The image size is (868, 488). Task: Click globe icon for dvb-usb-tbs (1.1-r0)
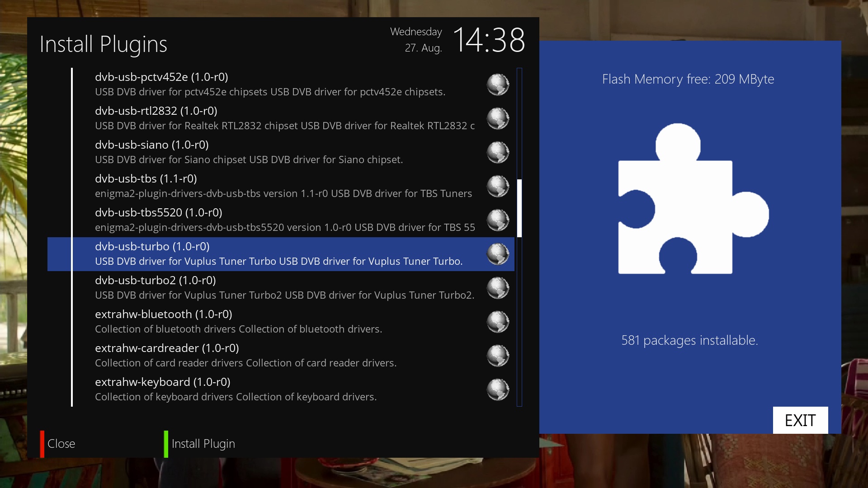[x=498, y=186]
